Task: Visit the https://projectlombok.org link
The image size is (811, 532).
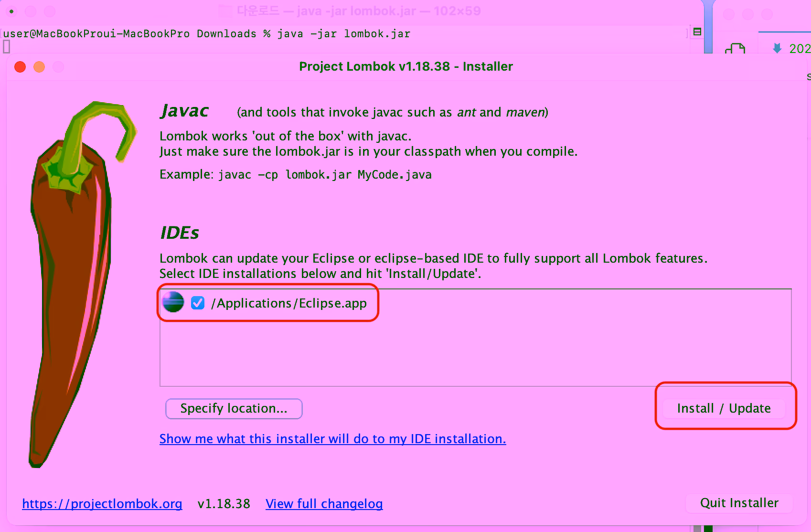Action: tap(102, 504)
